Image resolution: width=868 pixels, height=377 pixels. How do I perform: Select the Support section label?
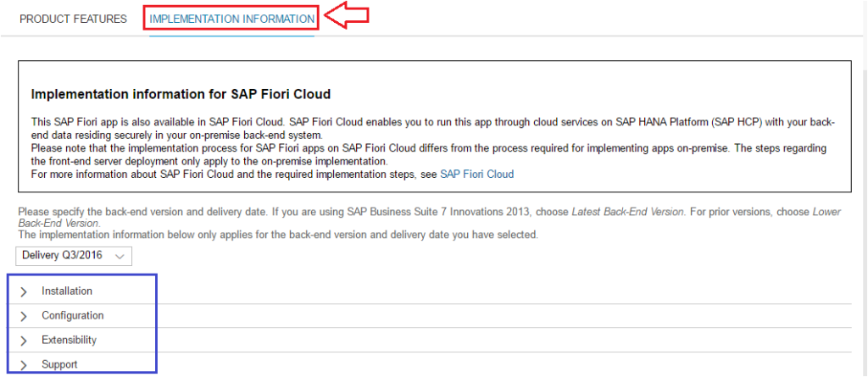point(59,364)
